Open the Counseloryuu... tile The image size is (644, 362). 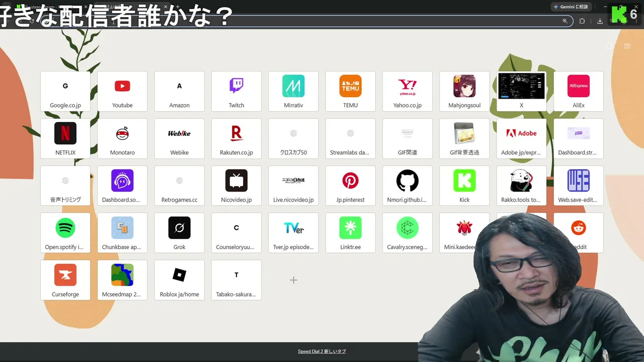pos(236,233)
